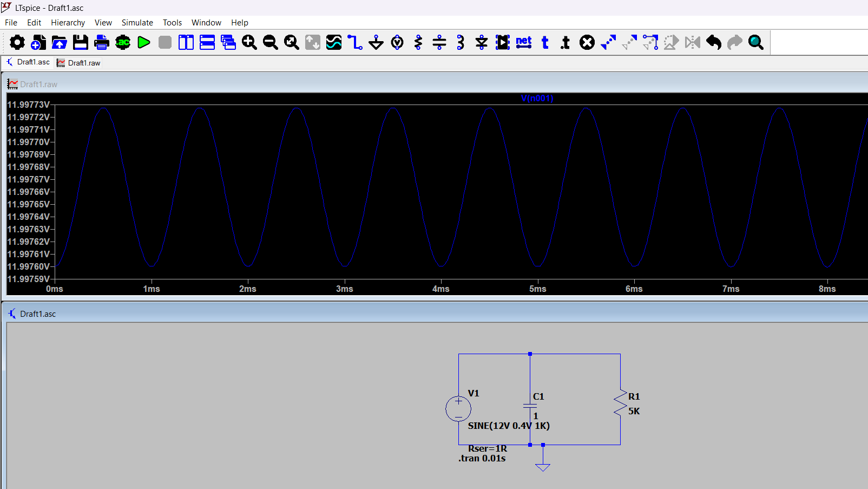
Task: Open the Component library chip icon
Action: click(503, 42)
